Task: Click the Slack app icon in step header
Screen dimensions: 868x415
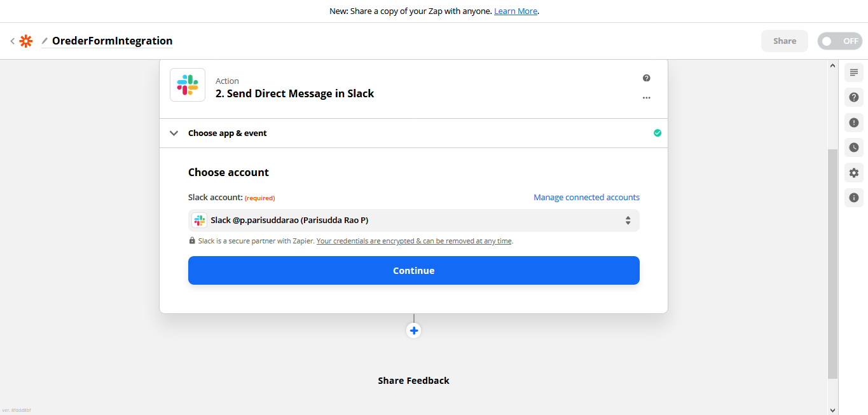Action: tap(188, 85)
